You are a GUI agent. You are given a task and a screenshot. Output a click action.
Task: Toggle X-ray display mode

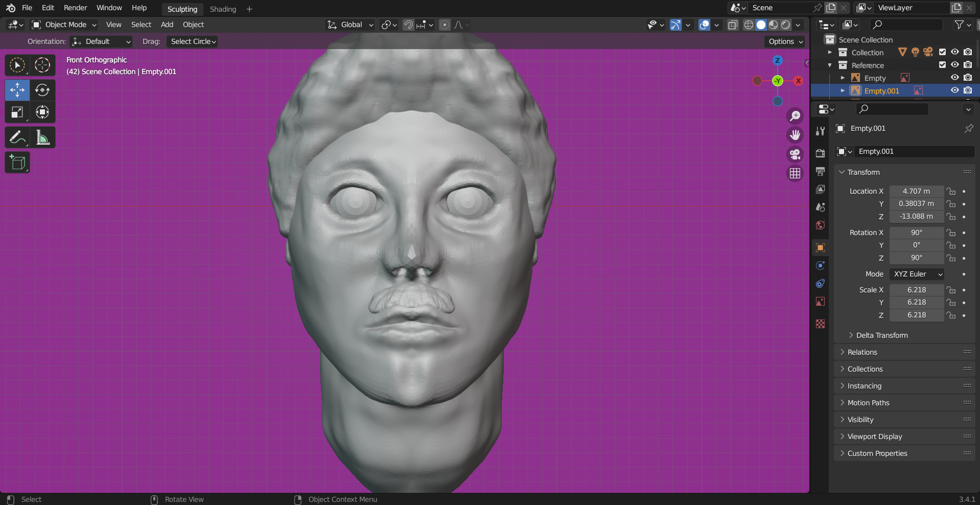(x=733, y=25)
